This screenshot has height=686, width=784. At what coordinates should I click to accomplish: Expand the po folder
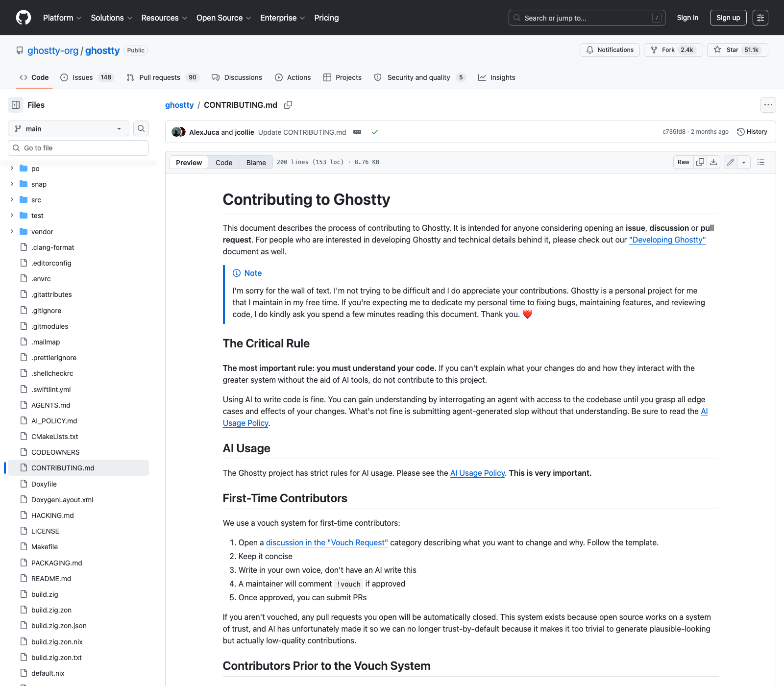click(x=12, y=168)
